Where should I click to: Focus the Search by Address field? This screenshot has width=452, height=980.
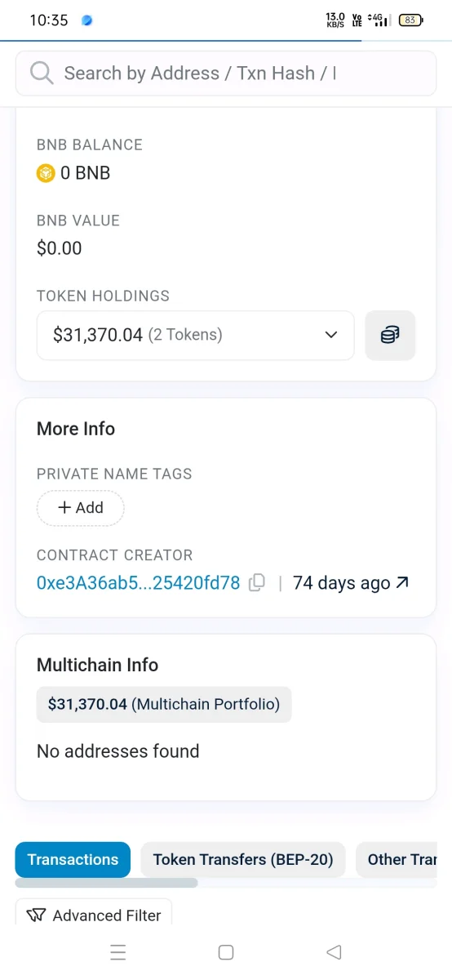pos(226,73)
